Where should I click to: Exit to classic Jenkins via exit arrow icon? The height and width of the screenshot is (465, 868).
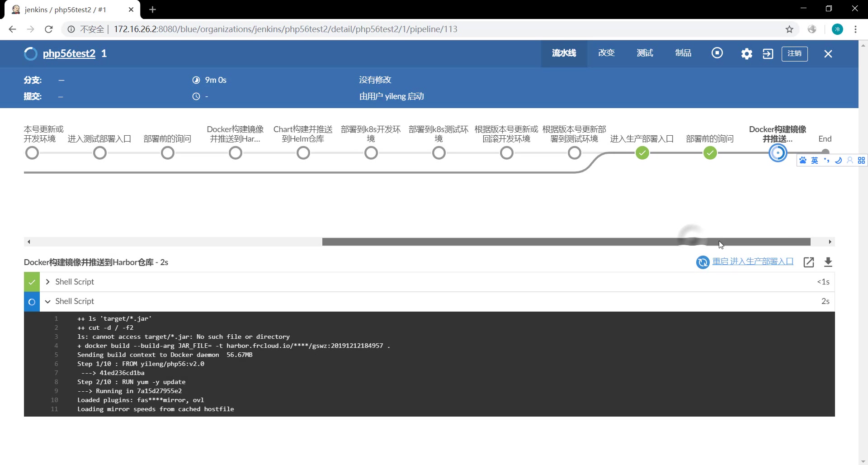coord(768,53)
